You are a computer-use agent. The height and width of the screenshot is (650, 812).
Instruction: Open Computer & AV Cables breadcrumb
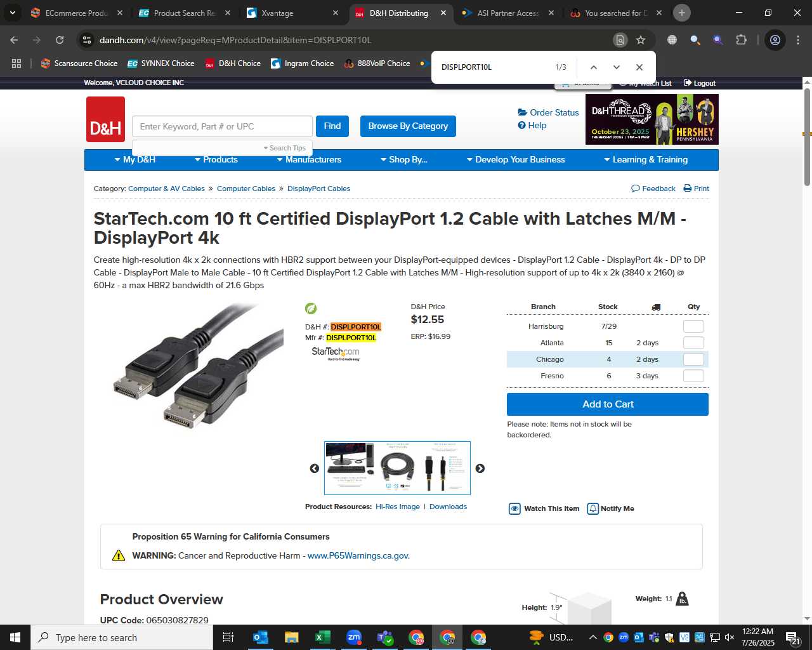166,189
